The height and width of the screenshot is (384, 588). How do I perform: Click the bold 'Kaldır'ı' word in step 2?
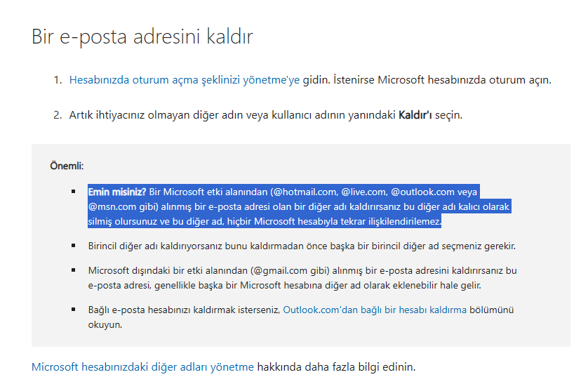click(x=415, y=115)
